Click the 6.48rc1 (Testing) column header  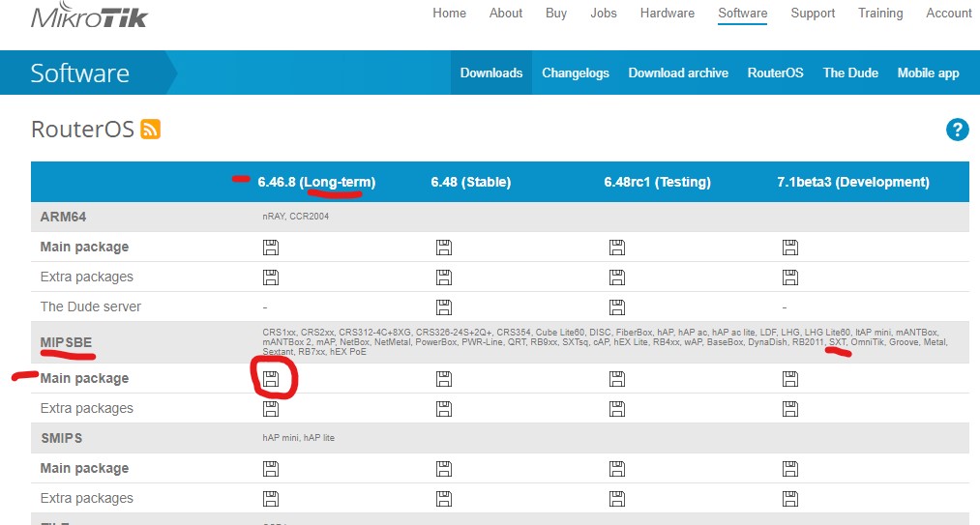[658, 182]
